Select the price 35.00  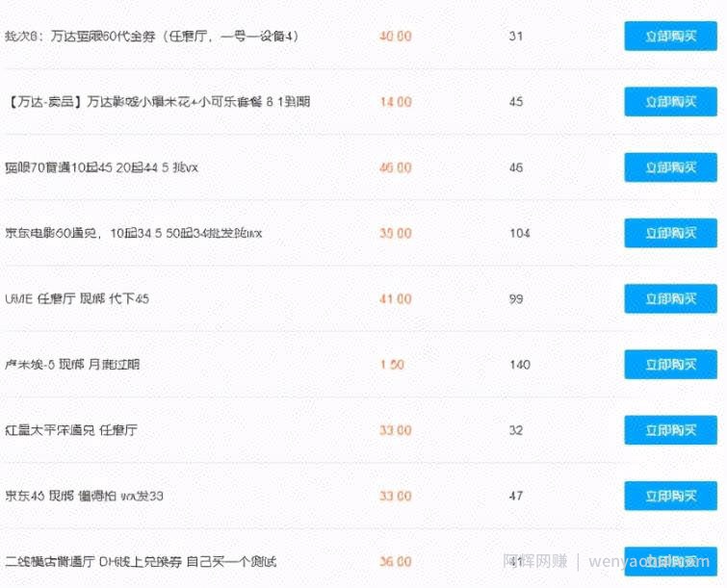(x=396, y=233)
